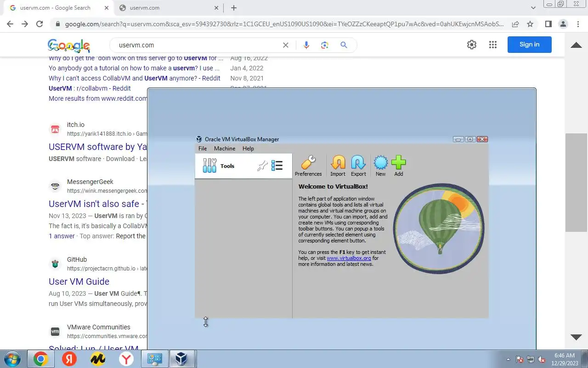Switch to the second uservm.com tab

(169, 8)
